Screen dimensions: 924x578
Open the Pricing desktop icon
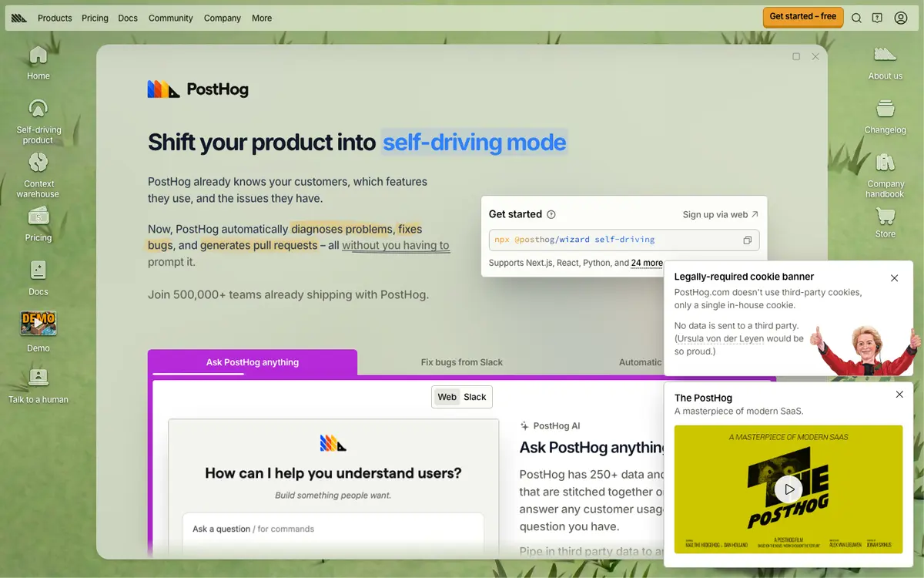coord(38,224)
